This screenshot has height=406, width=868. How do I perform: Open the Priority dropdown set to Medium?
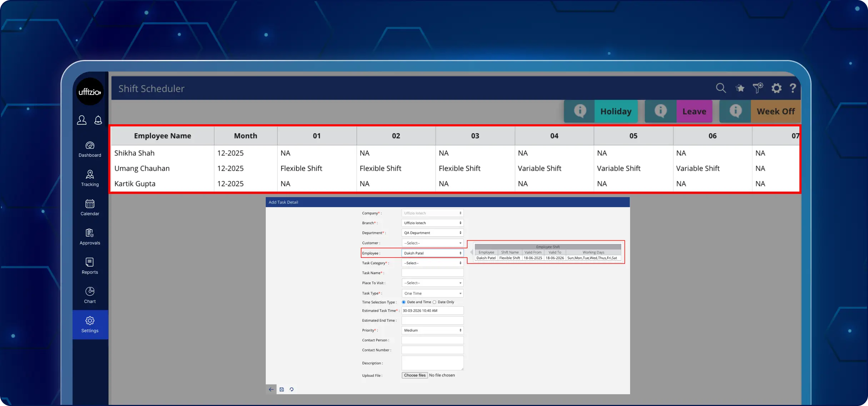pyautogui.click(x=433, y=330)
